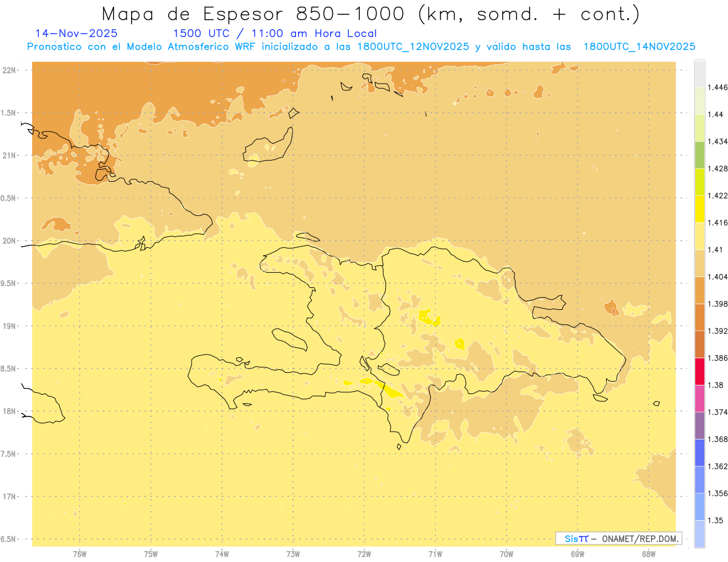Click the legend value 1.386
Viewport: 728px width, 562px height.
(718, 358)
